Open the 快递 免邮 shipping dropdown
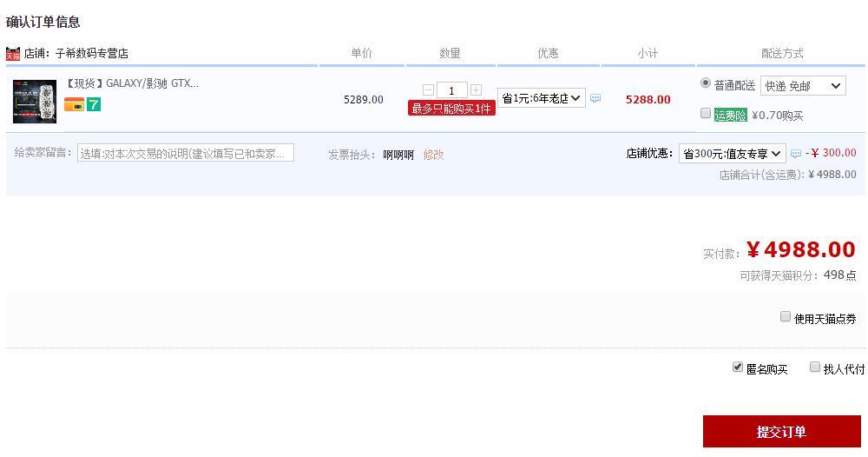Viewport: 868px width, 457px height. (x=803, y=86)
